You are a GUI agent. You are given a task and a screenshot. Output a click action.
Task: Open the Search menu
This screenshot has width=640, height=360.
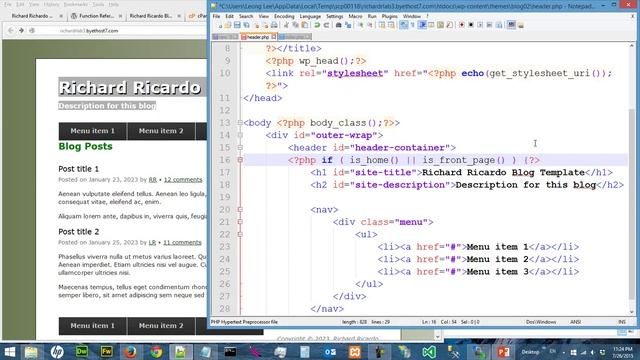pyautogui.click(x=246, y=16)
